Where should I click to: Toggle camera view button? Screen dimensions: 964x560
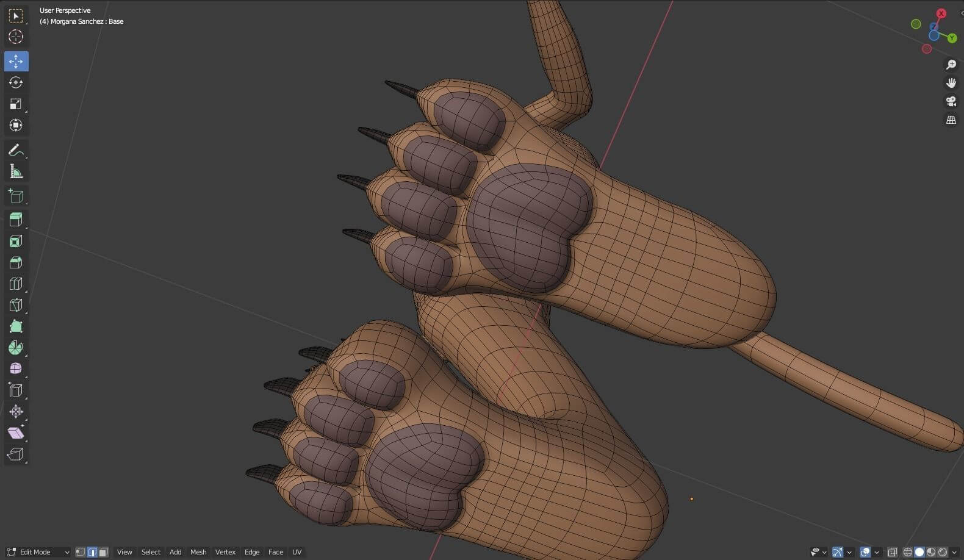951,101
